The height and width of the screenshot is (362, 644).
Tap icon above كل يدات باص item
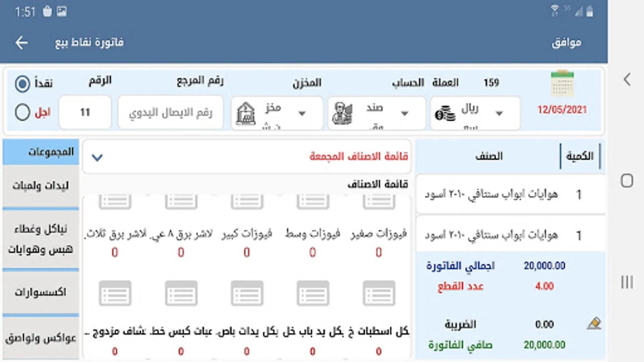247,293
